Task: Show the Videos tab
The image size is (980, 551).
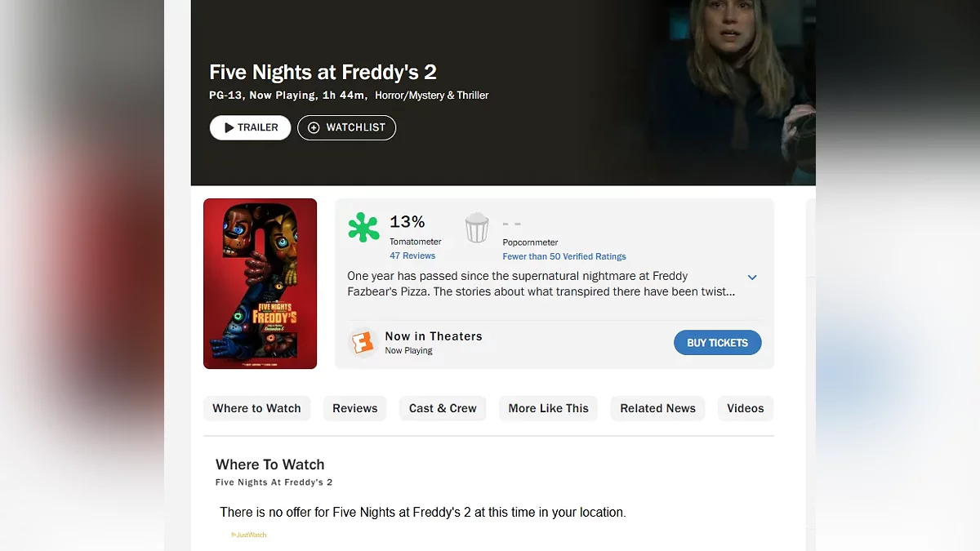Action: 745,408
